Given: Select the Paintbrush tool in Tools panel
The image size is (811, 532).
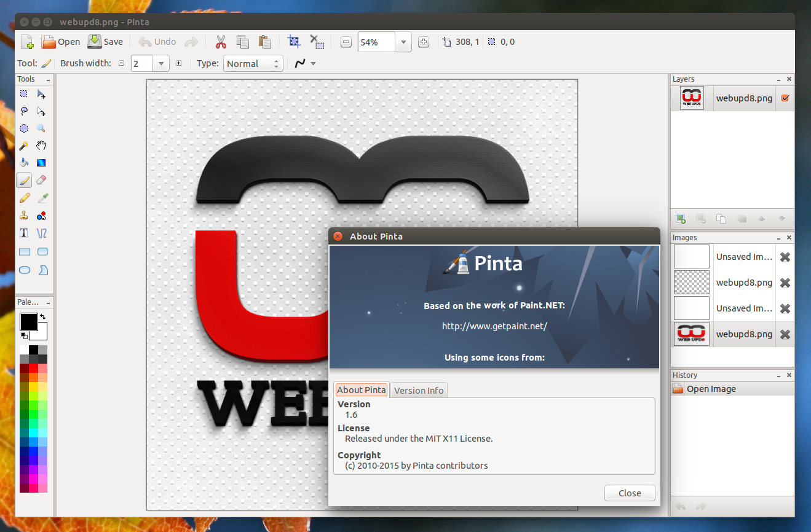Looking at the screenshot, I should click(x=24, y=180).
